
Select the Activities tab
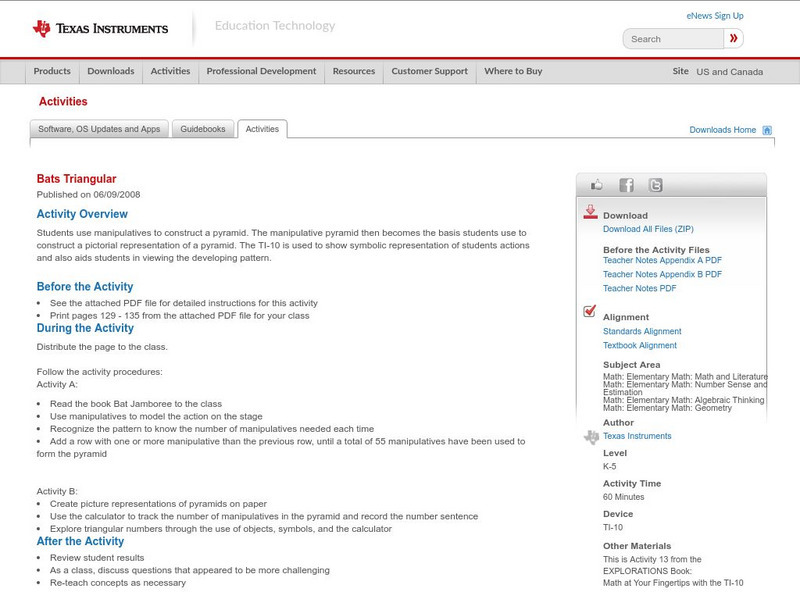262,129
